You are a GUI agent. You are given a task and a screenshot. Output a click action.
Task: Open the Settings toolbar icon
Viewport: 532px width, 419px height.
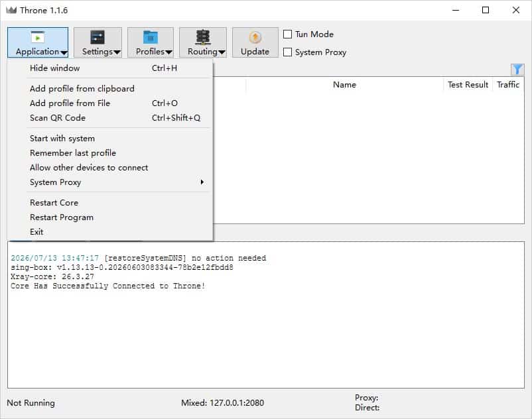click(98, 37)
